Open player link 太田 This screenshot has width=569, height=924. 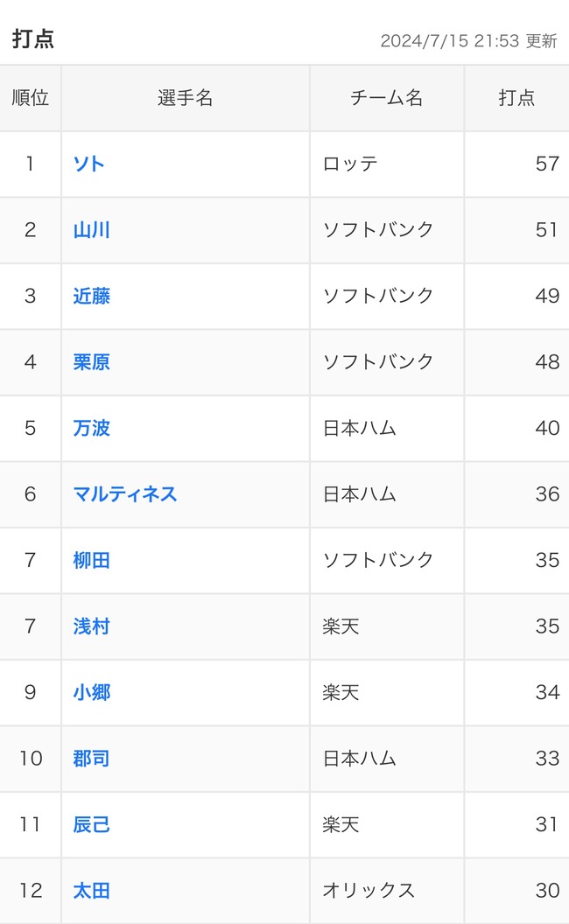point(91,890)
